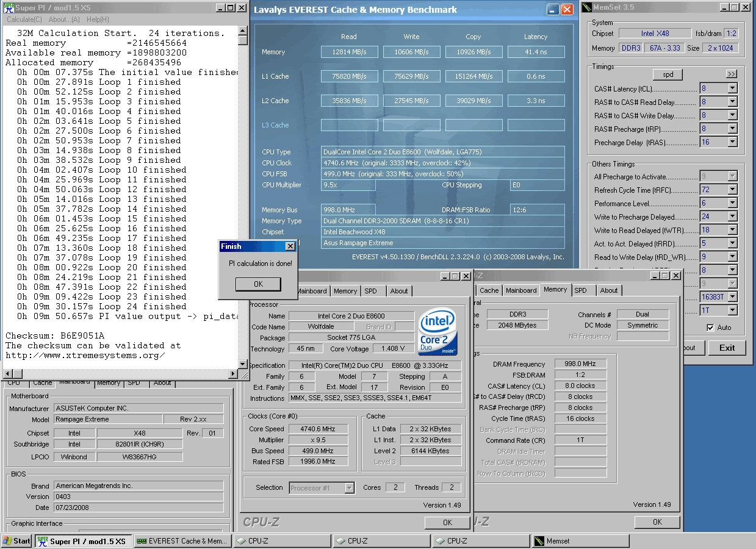This screenshot has width=756, height=549.
Task: Click the Checksum: B6E9051A line
Action: pos(55,335)
